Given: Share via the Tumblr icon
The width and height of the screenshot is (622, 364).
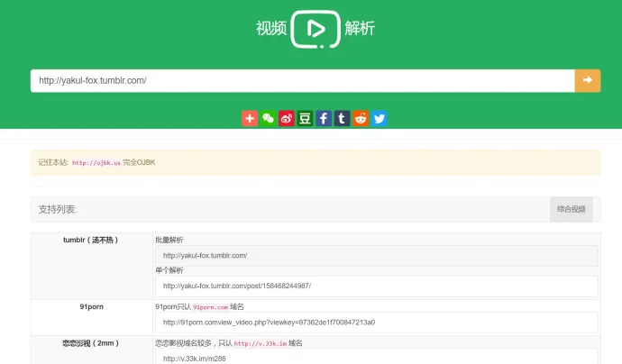Looking at the screenshot, I should pos(342,118).
